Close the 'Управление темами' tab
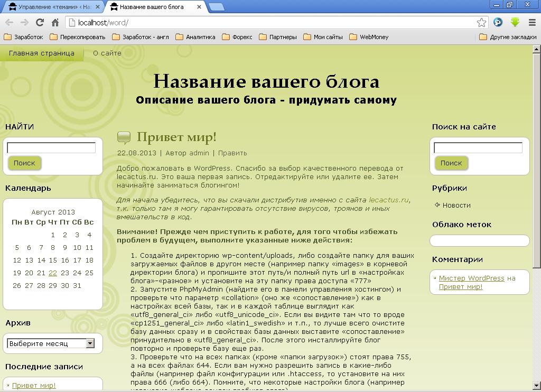This screenshot has width=541, height=392. [98, 6]
